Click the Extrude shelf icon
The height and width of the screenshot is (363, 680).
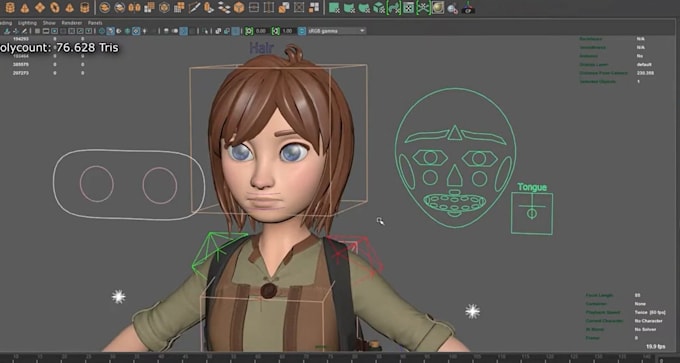point(209,7)
